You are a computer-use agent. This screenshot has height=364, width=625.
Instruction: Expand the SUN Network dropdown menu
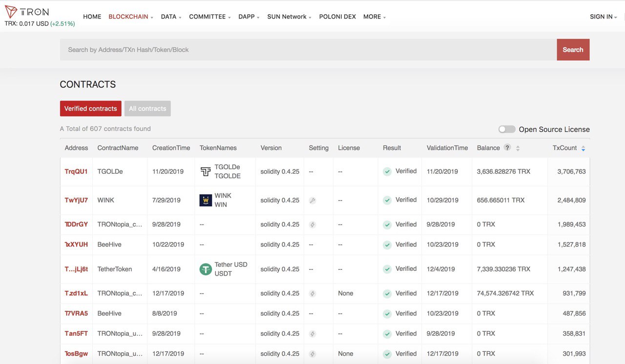tap(289, 17)
